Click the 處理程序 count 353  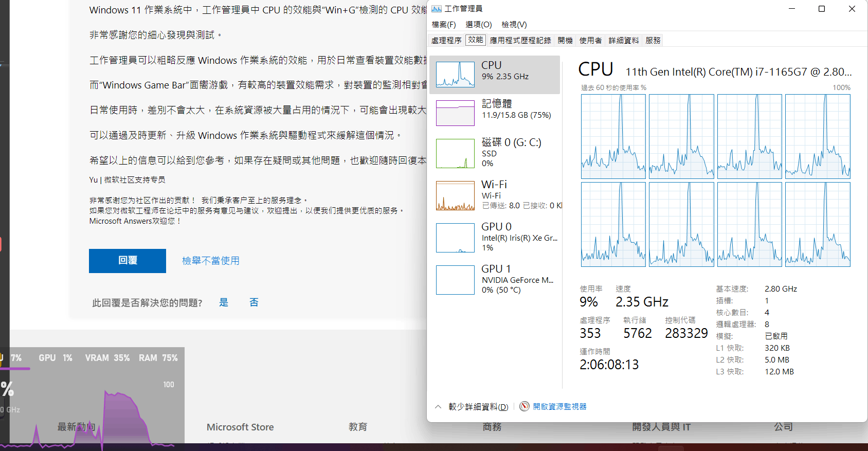coord(590,333)
